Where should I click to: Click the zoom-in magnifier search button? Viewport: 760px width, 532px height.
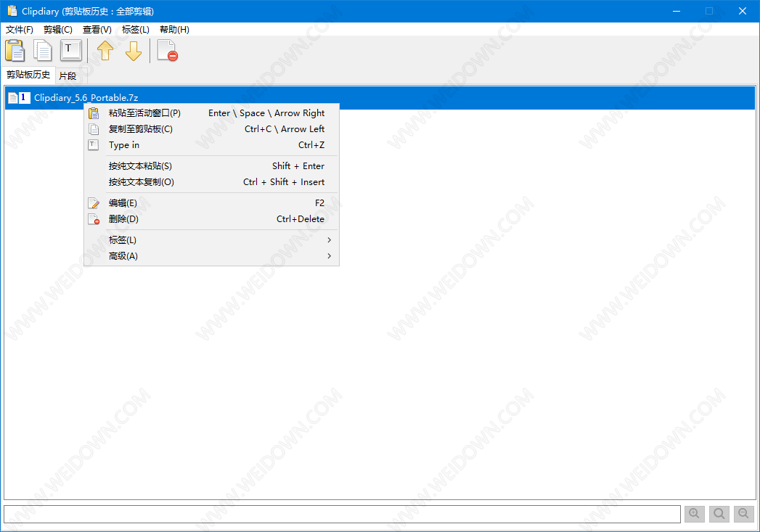pos(695,514)
